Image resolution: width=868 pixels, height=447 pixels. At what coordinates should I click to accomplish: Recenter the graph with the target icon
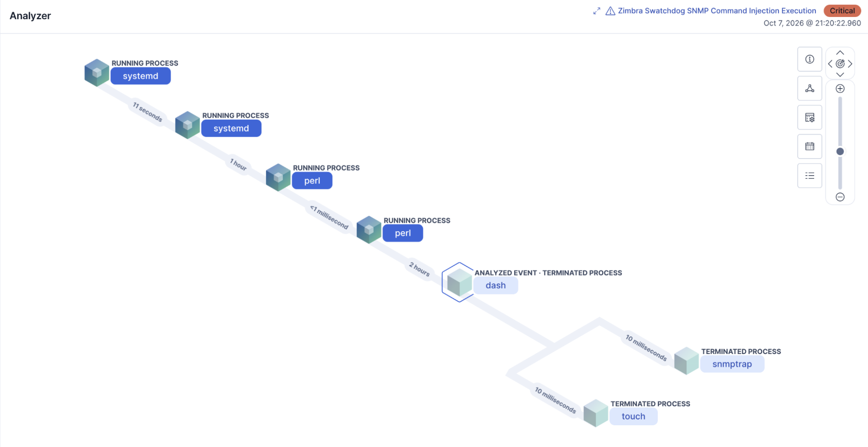[840, 64]
